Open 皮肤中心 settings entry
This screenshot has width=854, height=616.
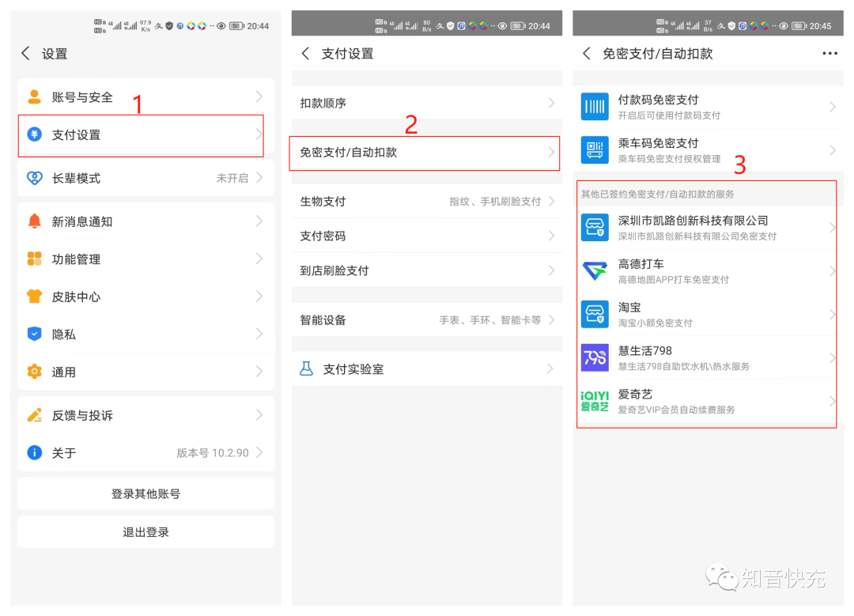(x=146, y=297)
